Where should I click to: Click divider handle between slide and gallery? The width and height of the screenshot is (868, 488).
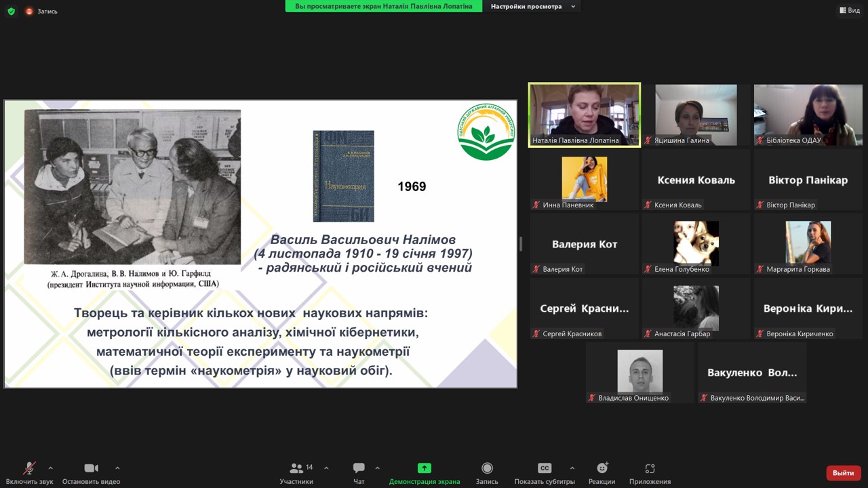[521, 244]
